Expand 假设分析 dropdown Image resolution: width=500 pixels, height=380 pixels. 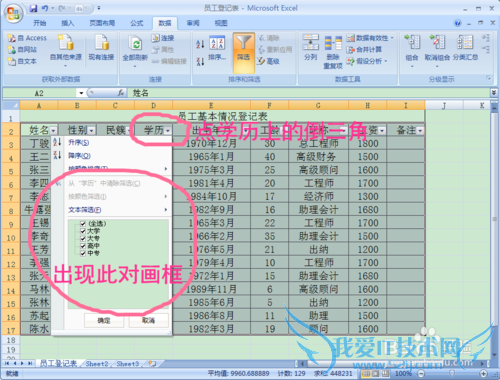(386, 61)
